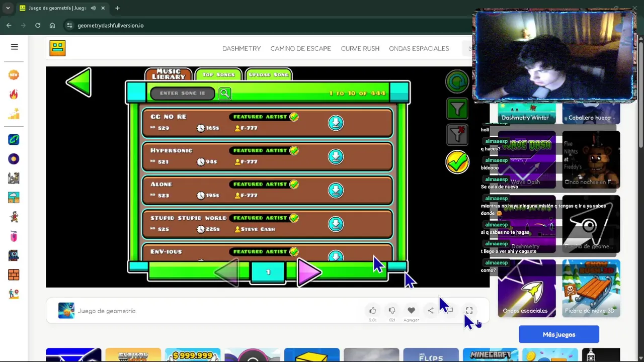Viewport: 644px width, 362px height.
Task: Go back in browser history
Action: coord(9,25)
